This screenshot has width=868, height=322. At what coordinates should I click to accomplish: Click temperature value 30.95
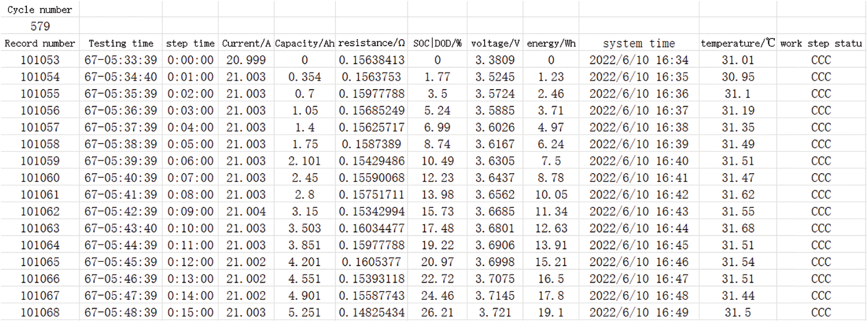tap(738, 77)
